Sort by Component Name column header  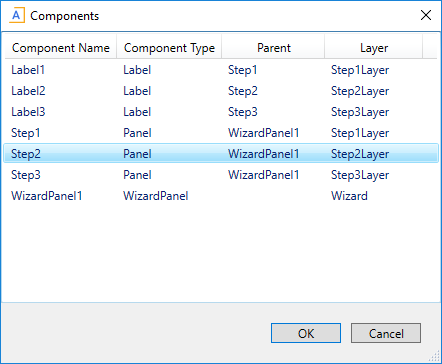tap(61, 48)
